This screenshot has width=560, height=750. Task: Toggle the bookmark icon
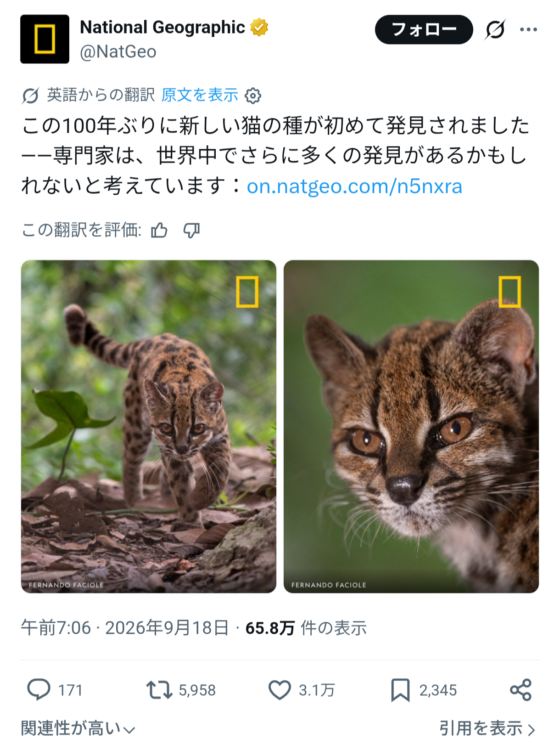[400, 690]
